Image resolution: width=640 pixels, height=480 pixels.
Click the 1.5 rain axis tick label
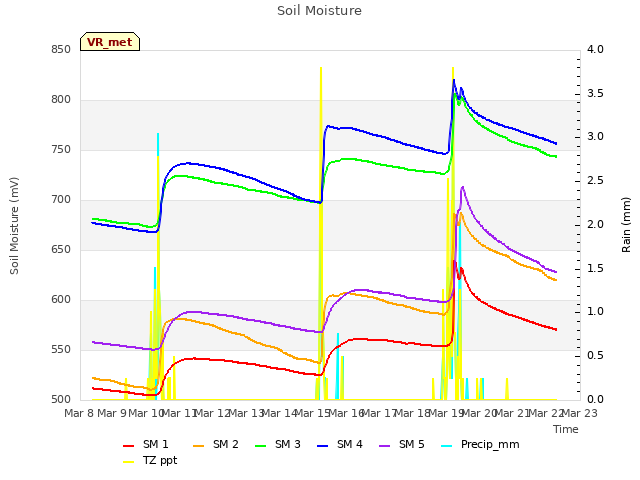click(595, 269)
